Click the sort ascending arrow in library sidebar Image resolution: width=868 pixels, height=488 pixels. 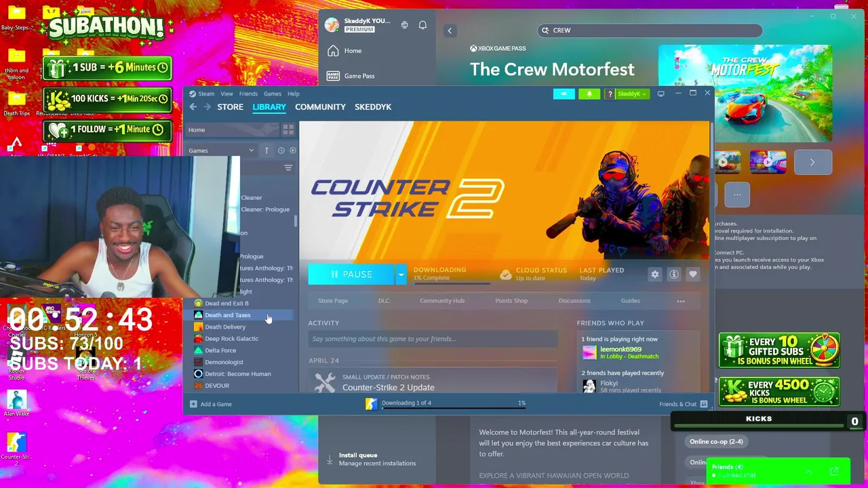click(x=267, y=150)
